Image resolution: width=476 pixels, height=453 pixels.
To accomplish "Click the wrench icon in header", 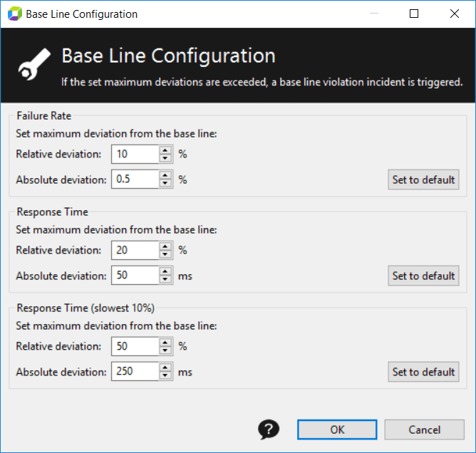I will 34,64.
